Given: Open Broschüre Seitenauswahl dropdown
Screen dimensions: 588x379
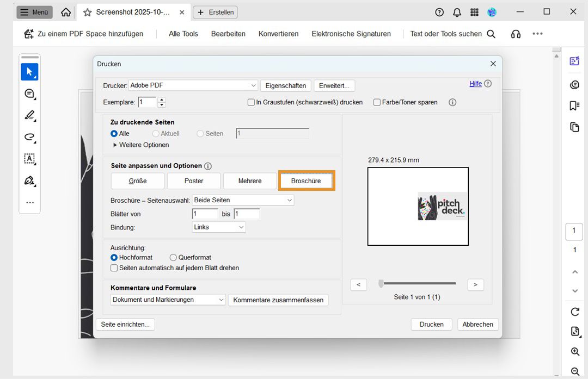Looking at the screenshot, I should tap(243, 200).
